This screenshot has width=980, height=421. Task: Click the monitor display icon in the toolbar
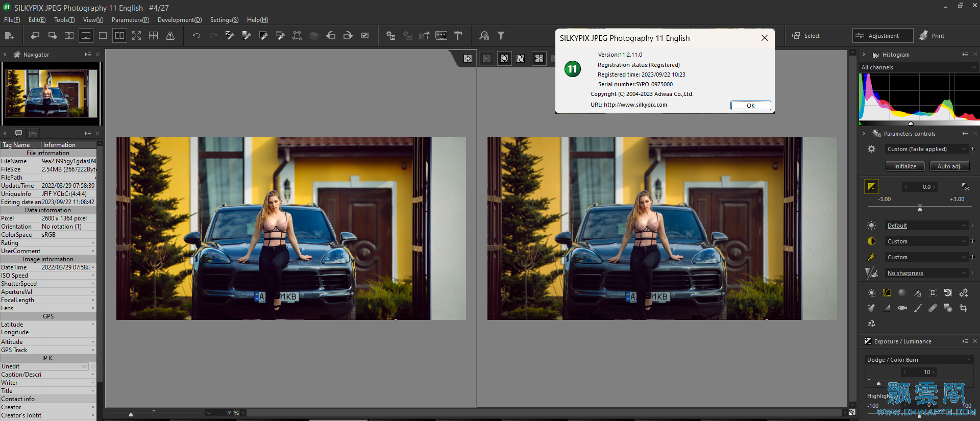[441, 36]
